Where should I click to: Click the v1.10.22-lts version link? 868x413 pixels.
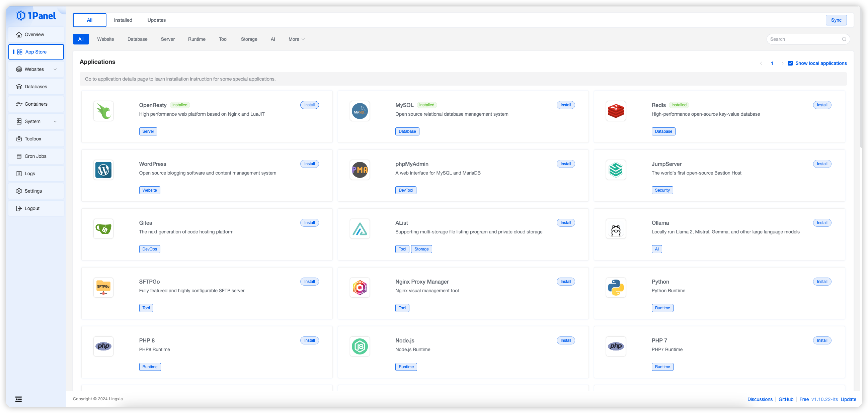pyautogui.click(x=824, y=399)
